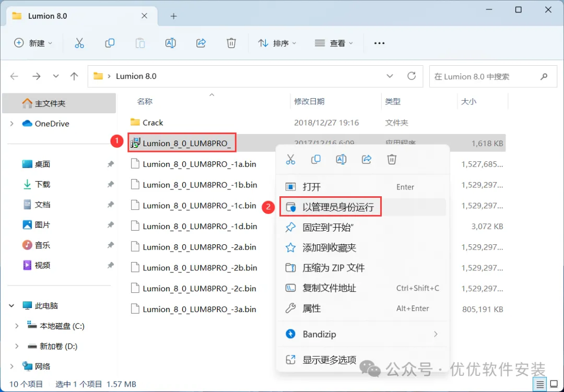This screenshot has width=564, height=392.
Task: Select file Lumion_8_0_LUM8PRO_-2a.bin
Action: [x=199, y=247]
